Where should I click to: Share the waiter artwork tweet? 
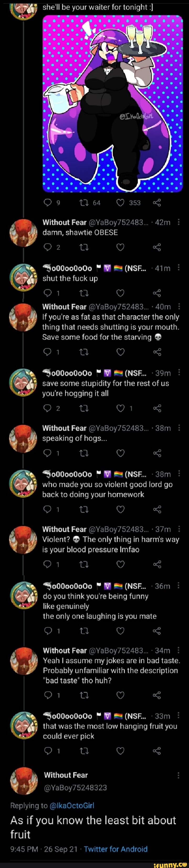tap(157, 203)
